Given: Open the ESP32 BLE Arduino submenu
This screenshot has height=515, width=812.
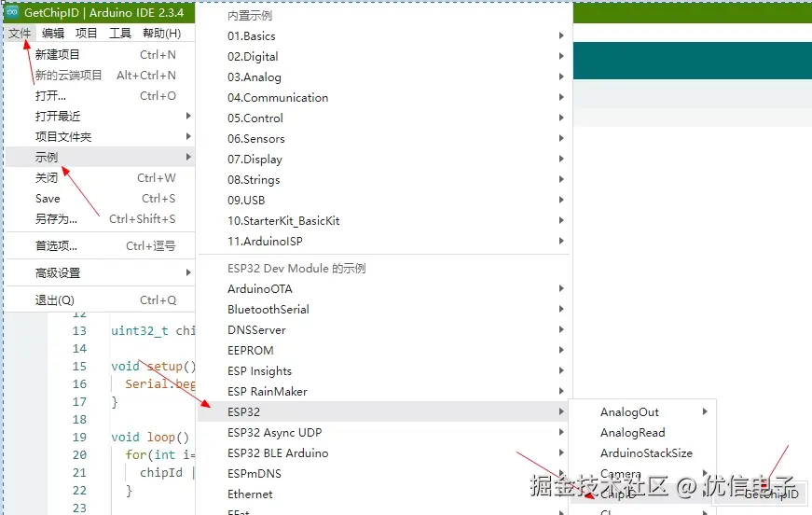Looking at the screenshot, I should (x=384, y=452).
